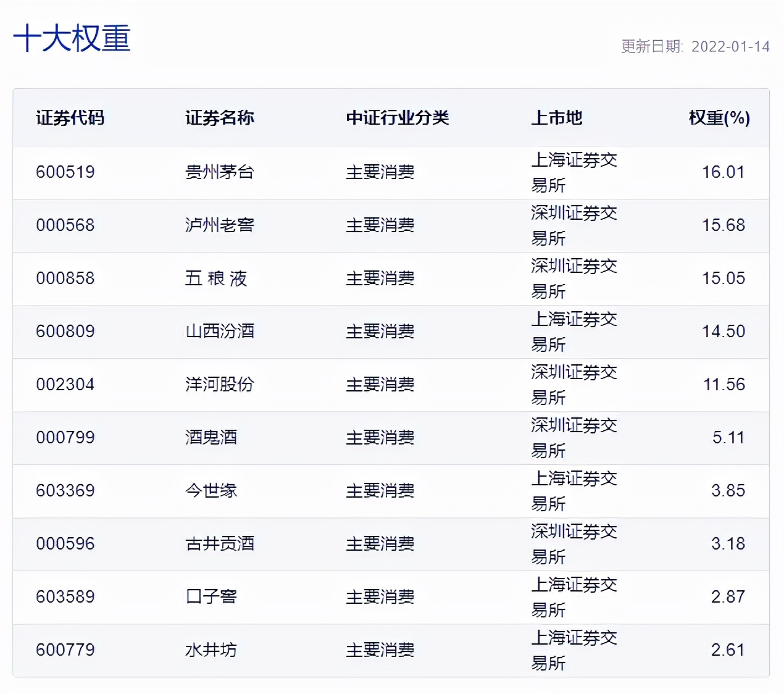
Task: Click the 酒鬼酒 stock name
Action: tap(210, 438)
